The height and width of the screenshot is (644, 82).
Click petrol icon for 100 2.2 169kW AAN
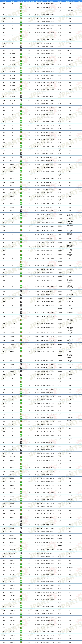(x=21, y=18)
